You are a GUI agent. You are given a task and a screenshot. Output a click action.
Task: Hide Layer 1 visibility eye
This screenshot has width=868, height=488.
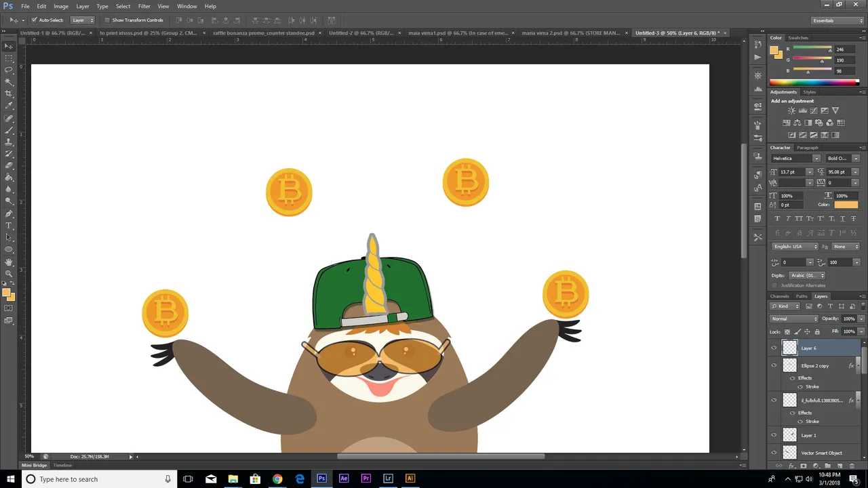[x=774, y=435]
